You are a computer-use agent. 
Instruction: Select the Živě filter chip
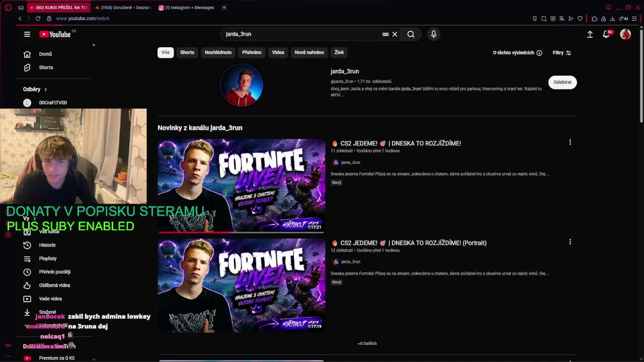click(x=339, y=52)
